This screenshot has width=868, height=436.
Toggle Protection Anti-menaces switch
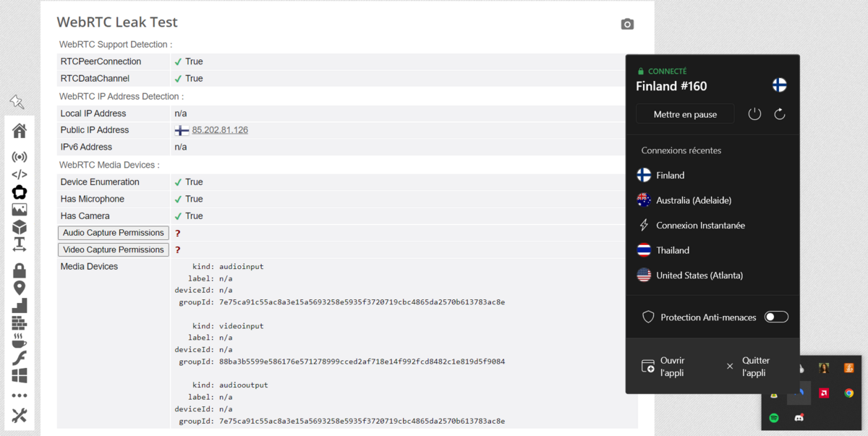pos(776,317)
